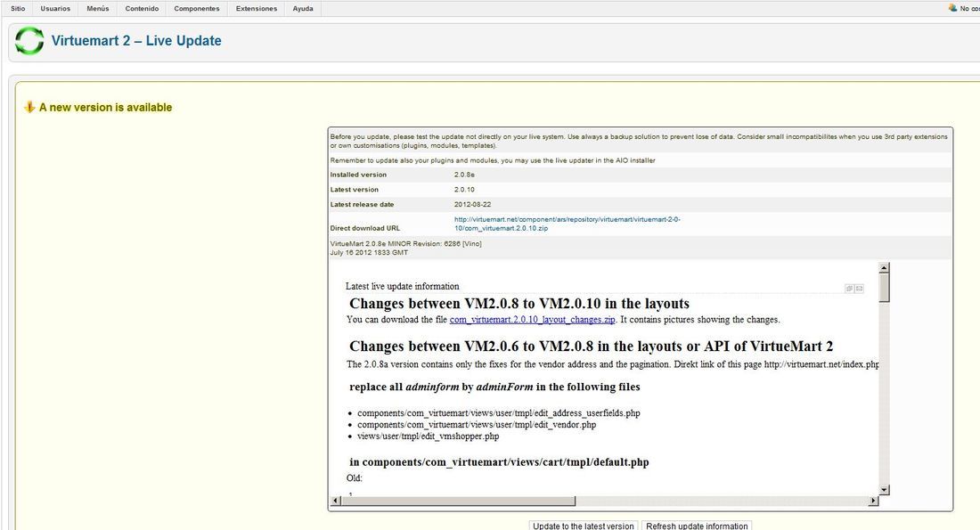Click the horizontal scrollbar left arrow

336,501
